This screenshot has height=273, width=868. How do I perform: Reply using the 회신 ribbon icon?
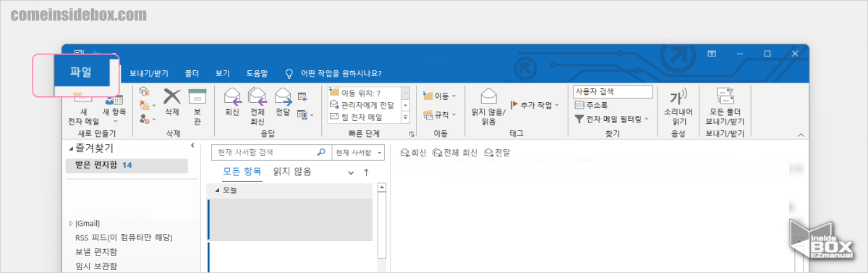[232, 101]
